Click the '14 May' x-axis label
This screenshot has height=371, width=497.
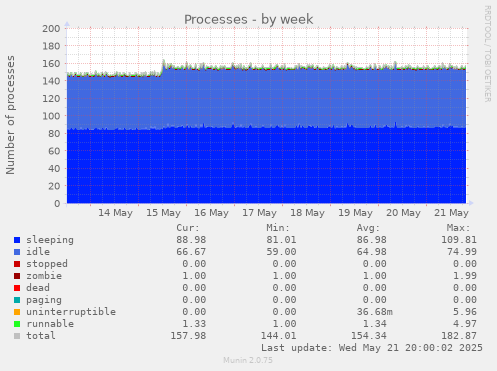click(115, 213)
